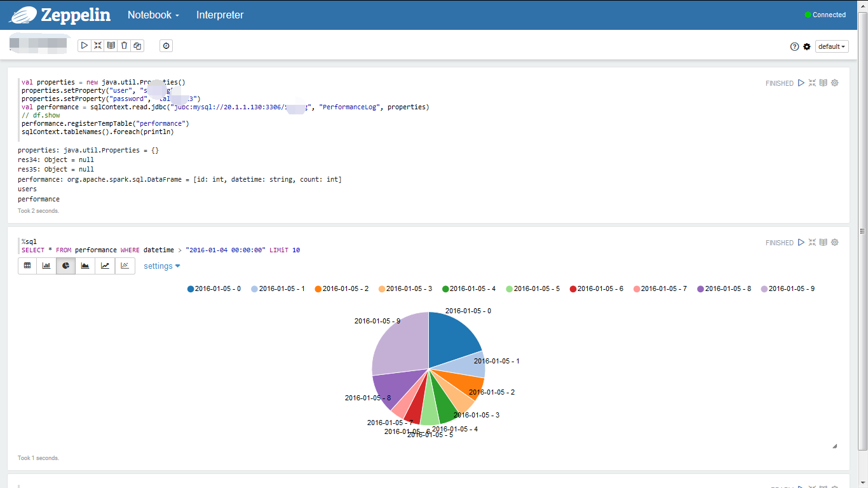This screenshot has height=488, width=868.
Task: Run all paragraphs with the notebook play button
Action: 84,46
